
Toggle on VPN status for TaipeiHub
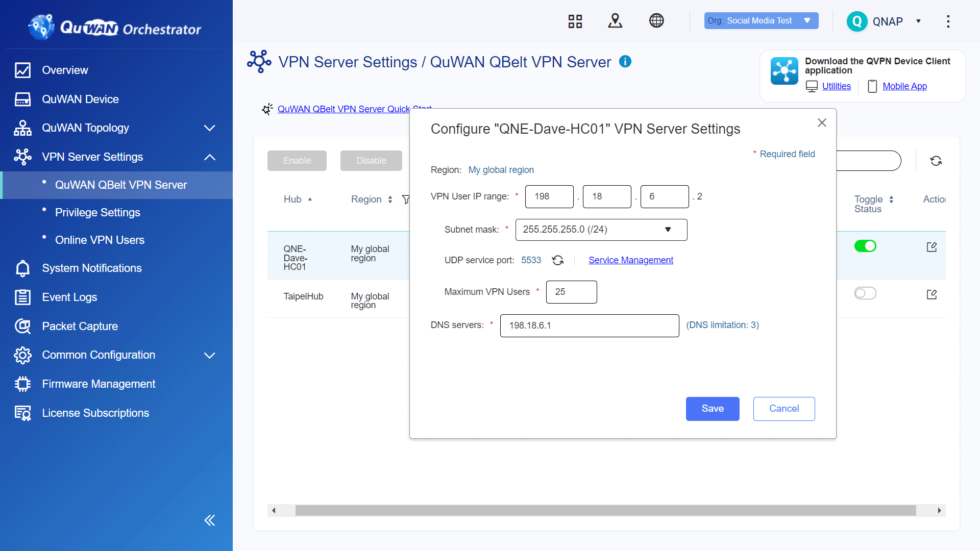click(x=865, y=293)
